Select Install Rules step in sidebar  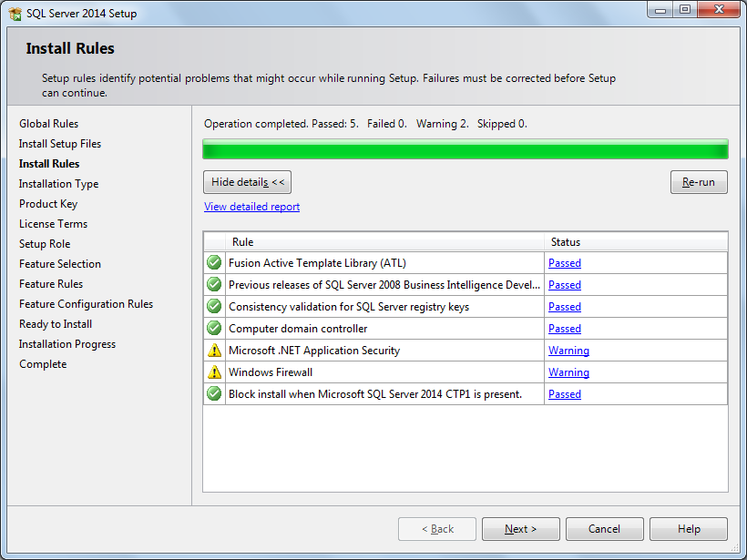(49, 164)
